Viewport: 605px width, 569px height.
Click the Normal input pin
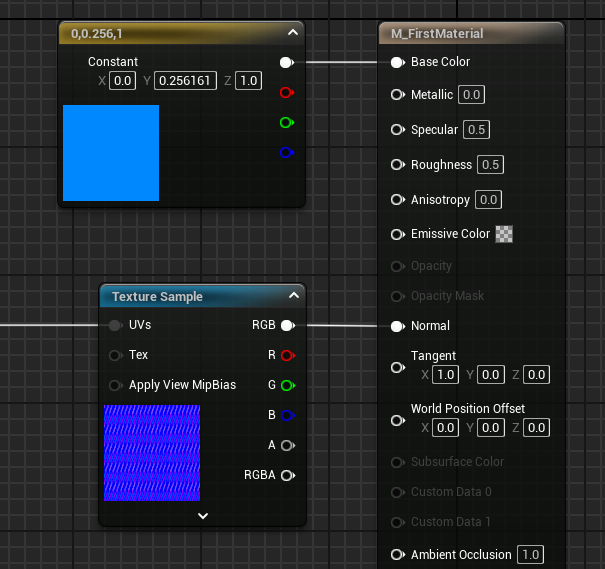397,326
